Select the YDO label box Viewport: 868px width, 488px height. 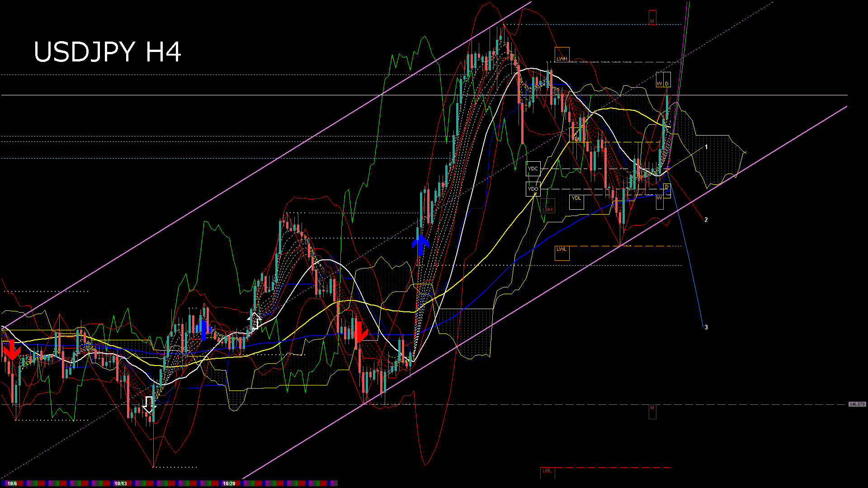[533, 189]
